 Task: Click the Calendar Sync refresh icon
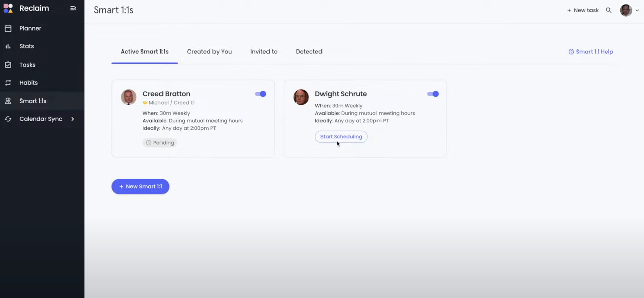[x=8, y=119]
